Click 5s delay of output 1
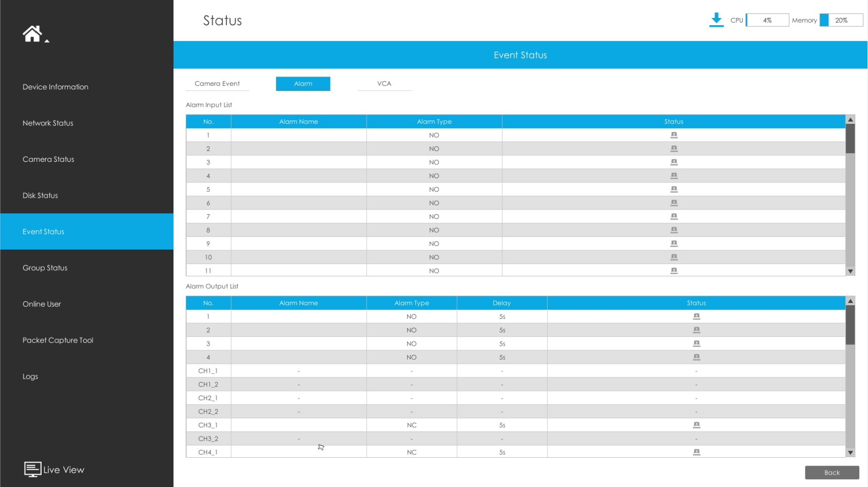Image resolution: width=868 pixels, height=487 pixels. click(502, 316)
